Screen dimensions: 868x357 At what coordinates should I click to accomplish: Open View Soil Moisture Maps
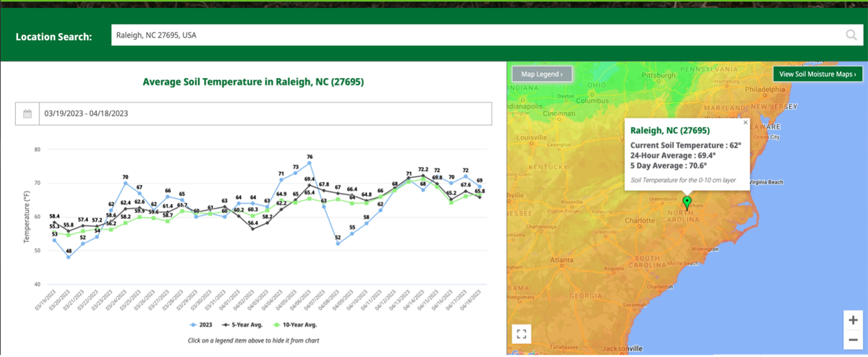[817, 74]
